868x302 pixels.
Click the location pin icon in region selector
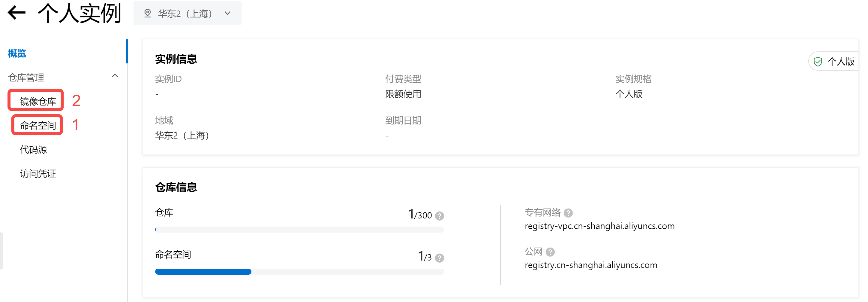coord(147,13)
